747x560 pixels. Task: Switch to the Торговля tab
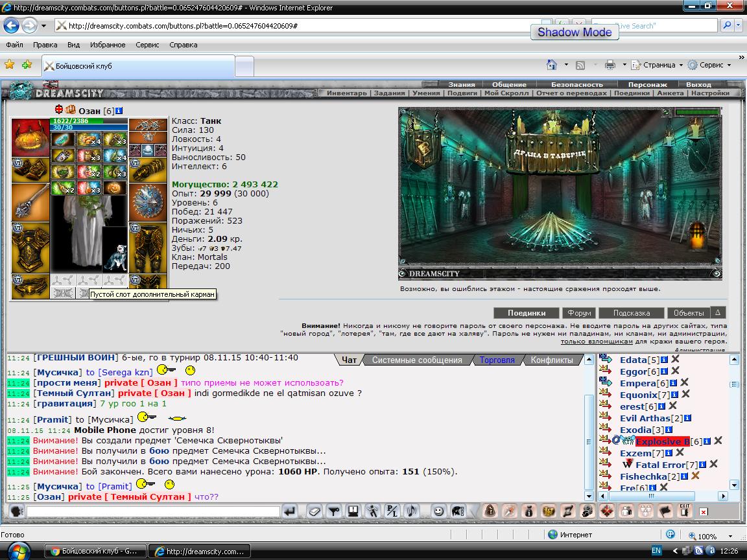497,360
